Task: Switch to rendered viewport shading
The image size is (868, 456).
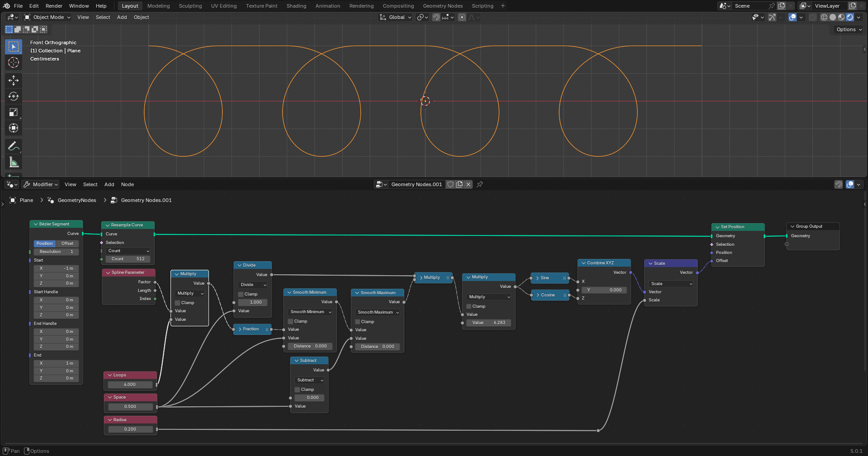Action: [x=850, y=17]
